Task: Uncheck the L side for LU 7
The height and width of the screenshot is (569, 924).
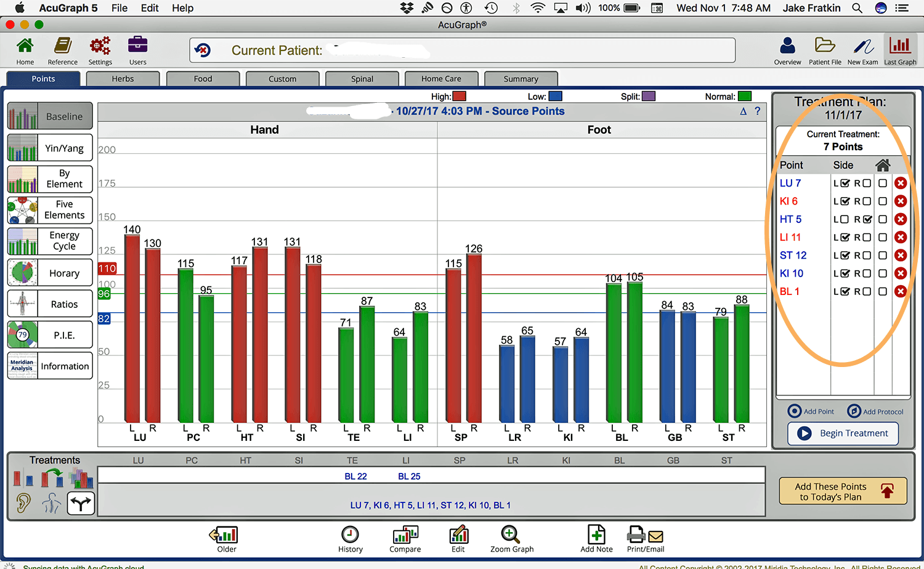Action: point(845,184)
